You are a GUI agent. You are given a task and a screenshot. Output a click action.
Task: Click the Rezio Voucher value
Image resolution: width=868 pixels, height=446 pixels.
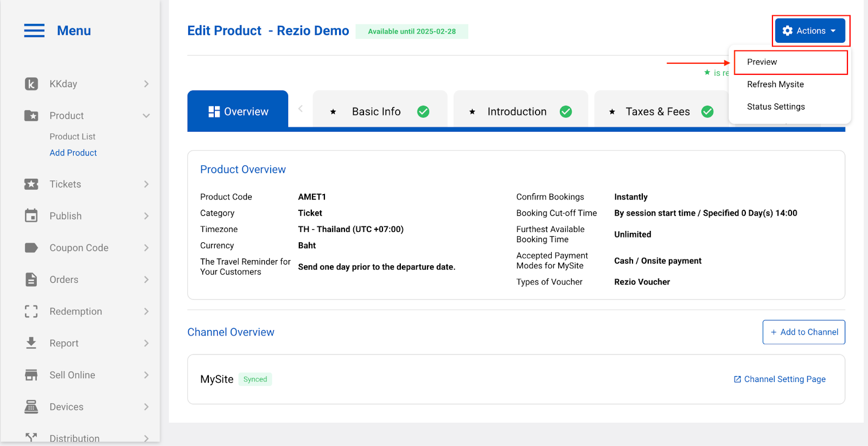(x=642, y=282)
